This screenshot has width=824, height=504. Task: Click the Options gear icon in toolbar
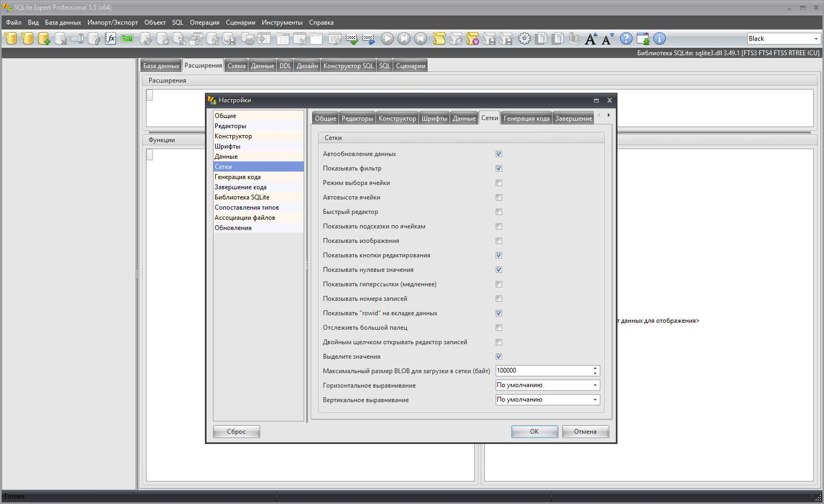524,39
